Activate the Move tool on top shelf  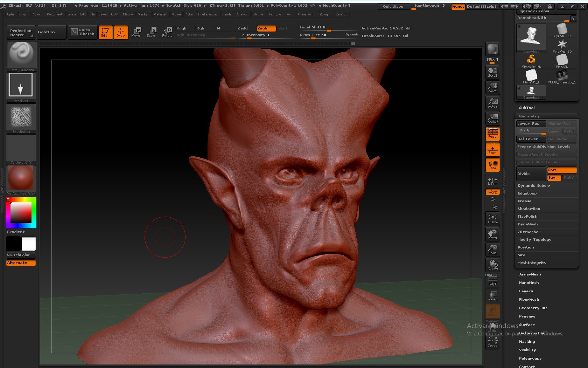click(136, 32)
